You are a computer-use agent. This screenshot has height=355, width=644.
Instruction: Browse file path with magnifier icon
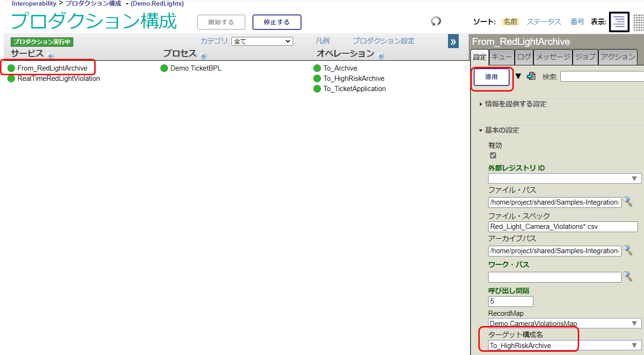[628, 202]
